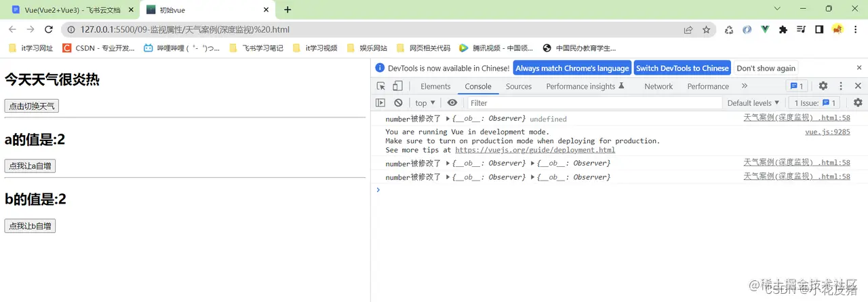
Task: Clear the console output
Action: click(398, 103)
